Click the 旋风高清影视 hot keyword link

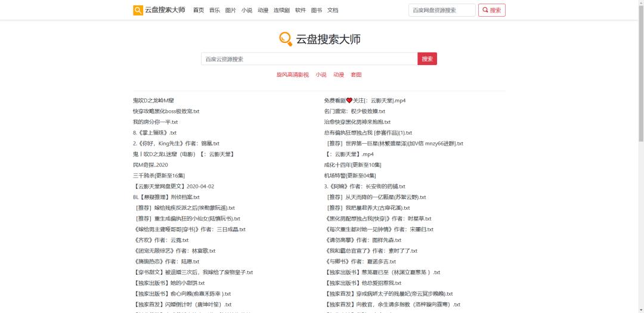tap(292, 75)
